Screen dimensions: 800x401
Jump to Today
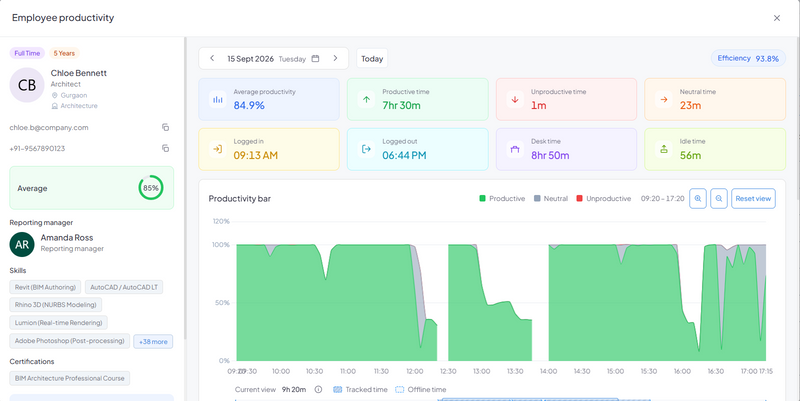[372, 59]
